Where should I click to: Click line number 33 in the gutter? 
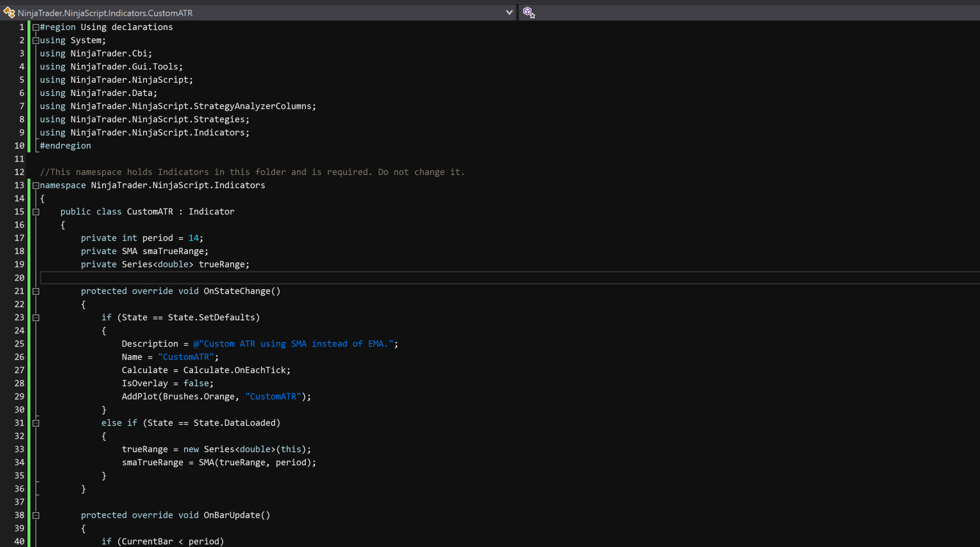(19, 449)
